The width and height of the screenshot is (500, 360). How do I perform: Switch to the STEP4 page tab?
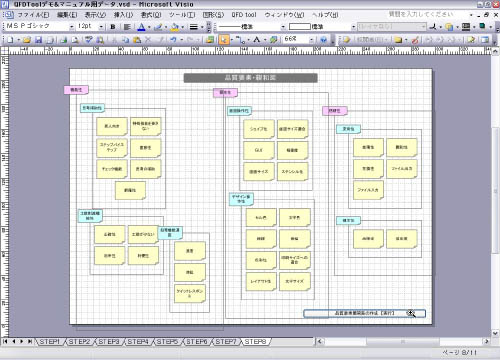138,342
